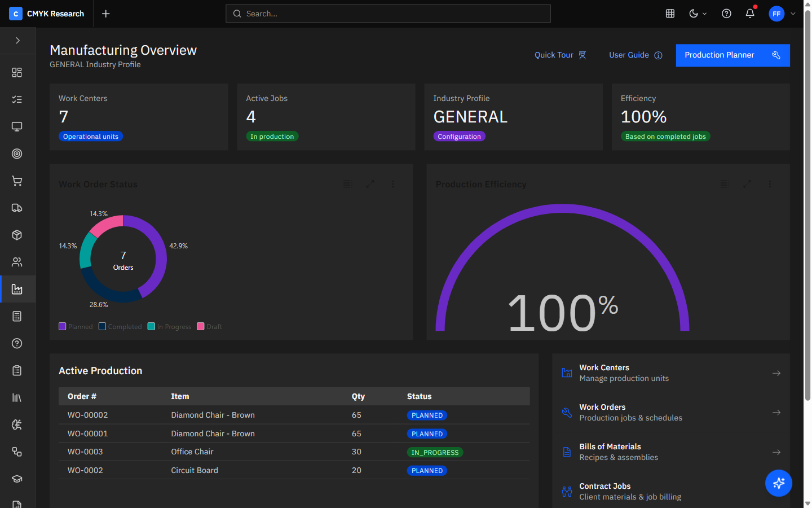The height and width of the screenshot is (508, 812).
Task: Select order WO-00001 row
Action: [294, 433]
